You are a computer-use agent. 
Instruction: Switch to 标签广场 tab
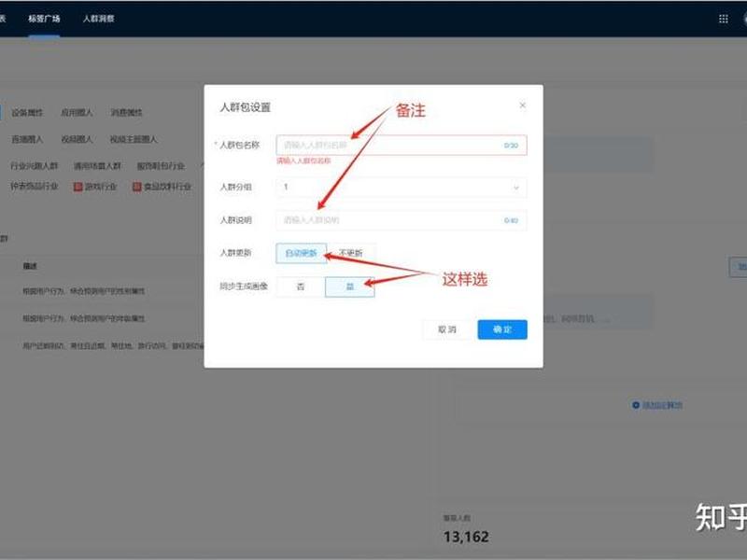[44, 19]
